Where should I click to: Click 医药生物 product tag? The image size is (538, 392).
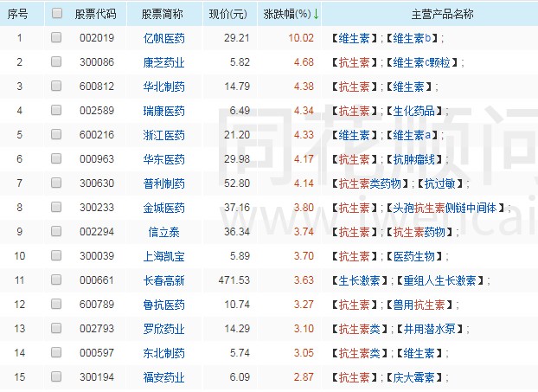coord(414,256)
